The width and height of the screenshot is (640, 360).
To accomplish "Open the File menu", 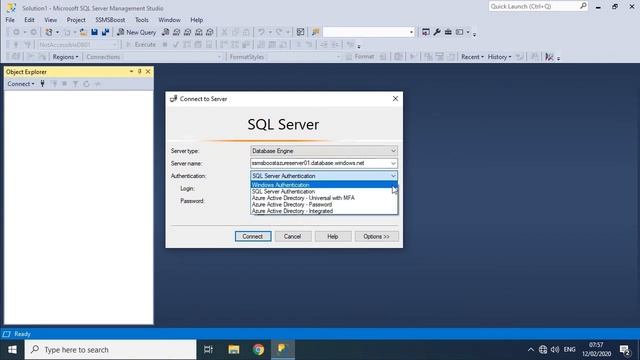I will tap(10, 20).
